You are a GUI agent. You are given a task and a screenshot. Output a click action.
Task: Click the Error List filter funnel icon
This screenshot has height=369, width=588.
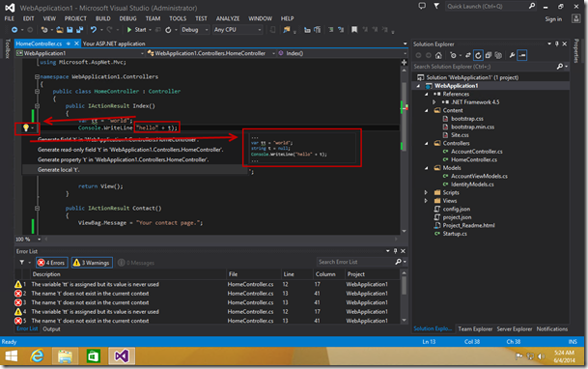tap(22, 262)
